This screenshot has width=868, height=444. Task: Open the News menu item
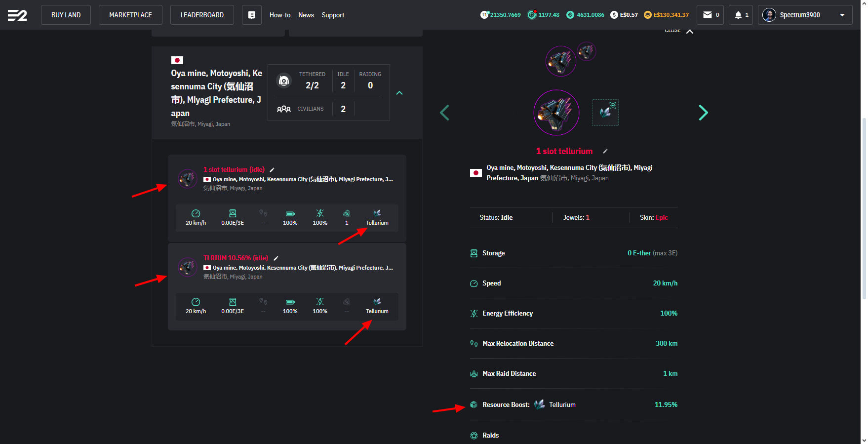tap(306, 15)
